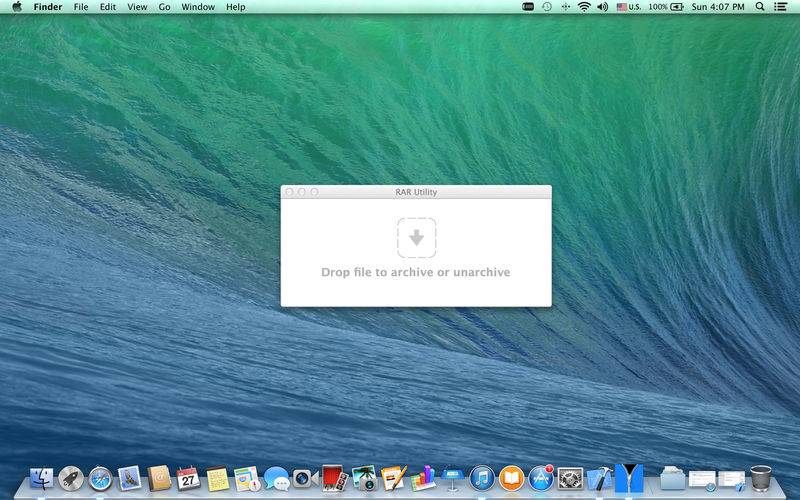This screenshot has height=500, width=800.
Task: Open iTunes music note icon in the Dock
Action: pos(482,479)
